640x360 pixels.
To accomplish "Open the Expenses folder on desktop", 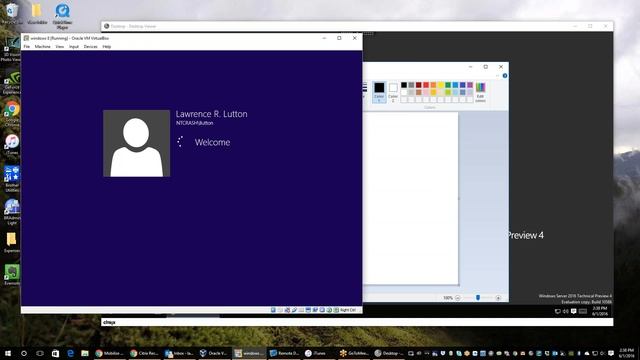I will (x=12, y=242).
